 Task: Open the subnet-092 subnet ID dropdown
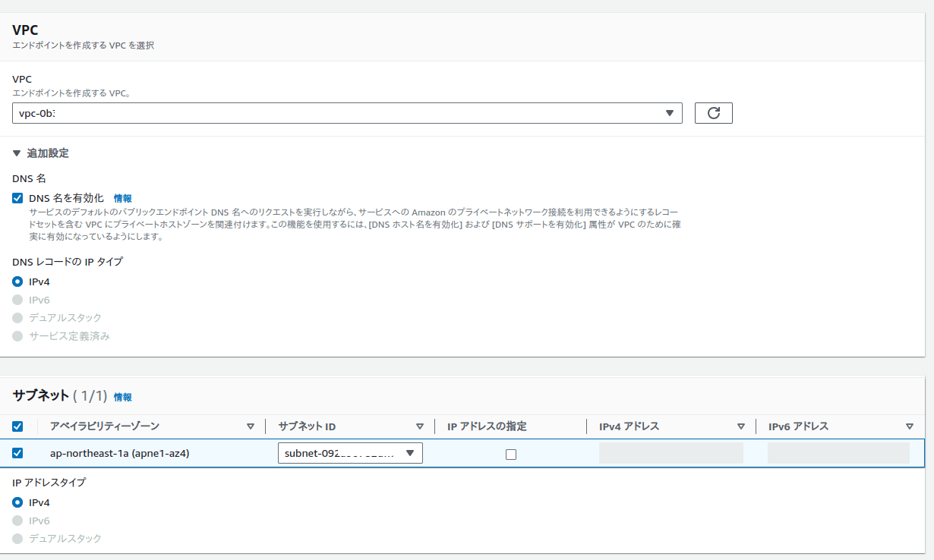tap(350, 454)
